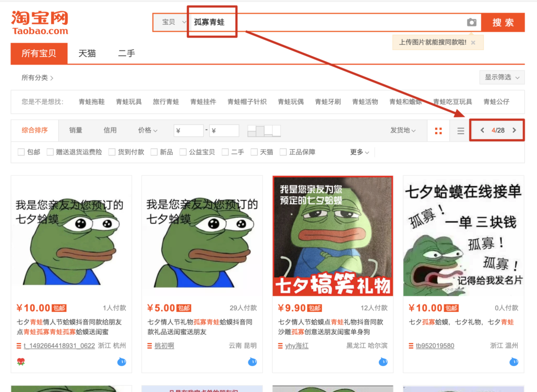Image resolution: width=537 pixels, height=392 pixels.
Task: Open Wangwang chat for 昆明 seller item
Action: click(x=253, y=362)
